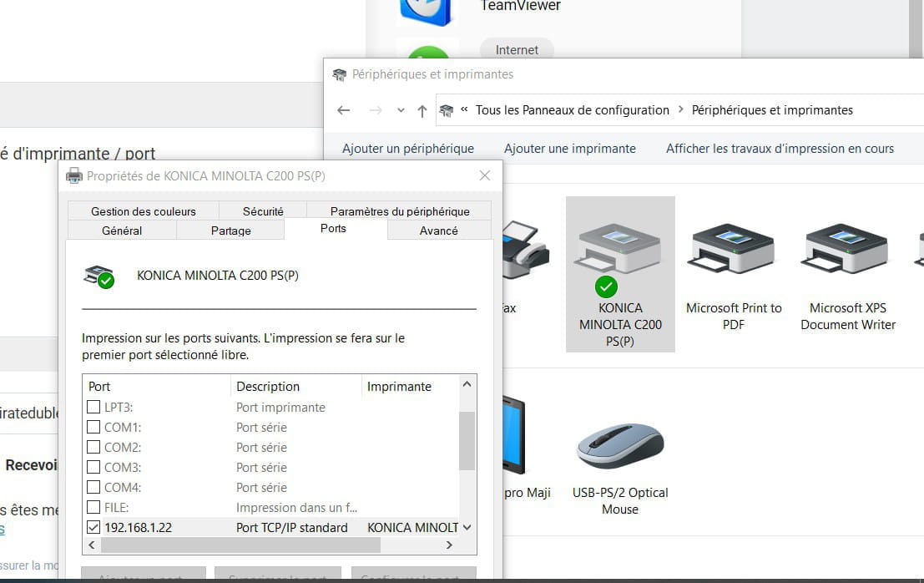Open recent locations dropdown chevron in navigation bar
This screenshot has width=924, height=583.
[x=401, y=110]
